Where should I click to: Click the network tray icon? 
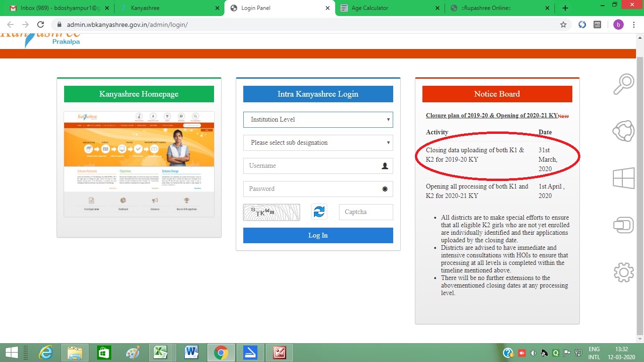pyautogui.click(x=578, y=353)
